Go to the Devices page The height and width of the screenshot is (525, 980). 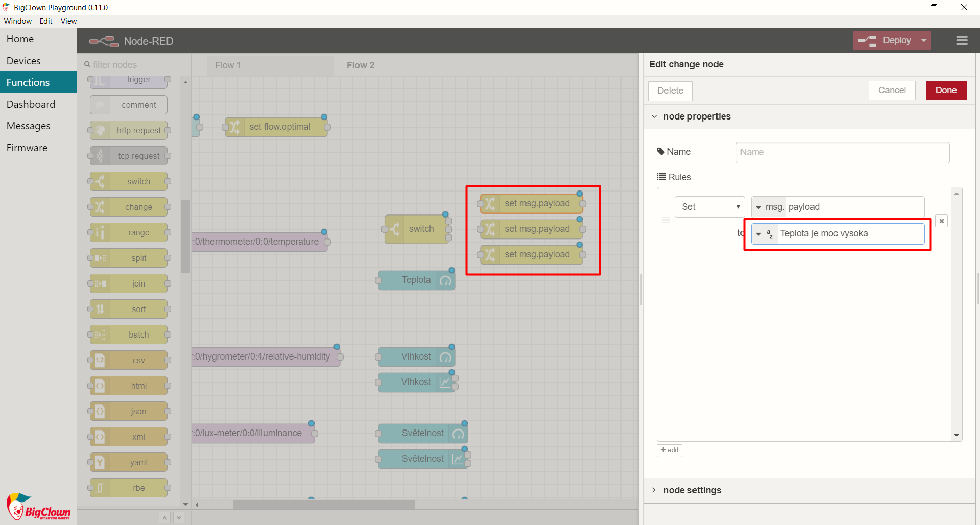[x=38, y=61]
